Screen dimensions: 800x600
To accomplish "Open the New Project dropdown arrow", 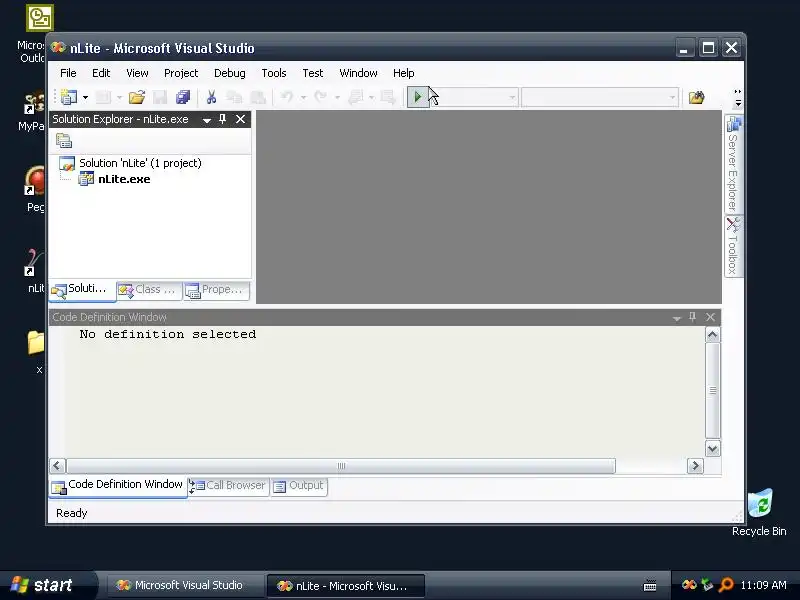I will pyautogui.click(x=85, y=97).
